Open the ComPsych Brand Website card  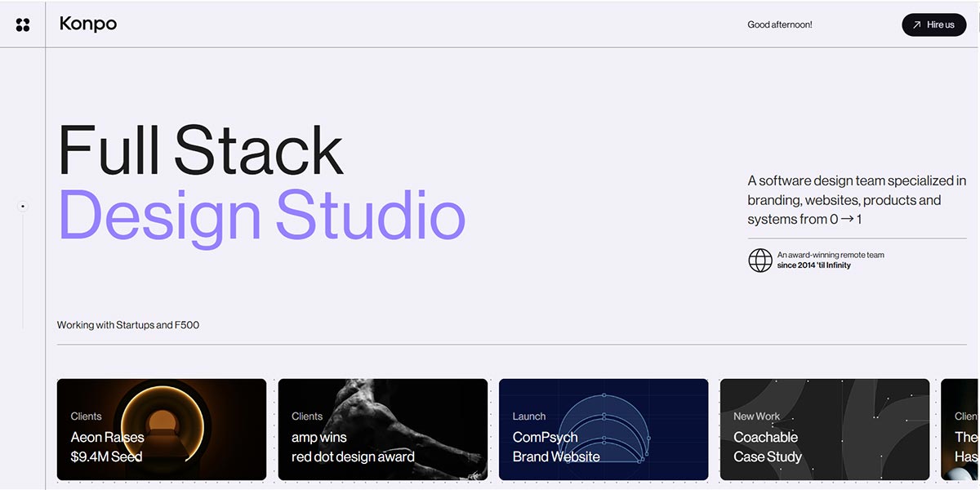point(604,430)
